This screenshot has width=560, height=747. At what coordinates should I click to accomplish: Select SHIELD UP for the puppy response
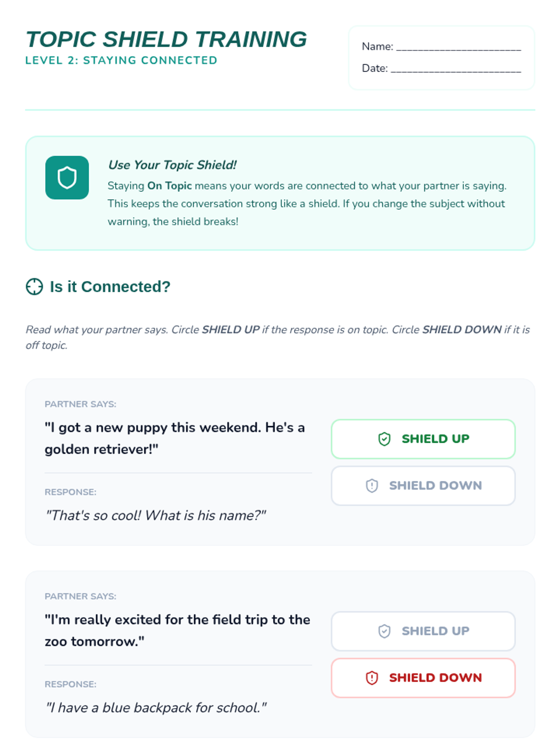(x=423, y=439)
